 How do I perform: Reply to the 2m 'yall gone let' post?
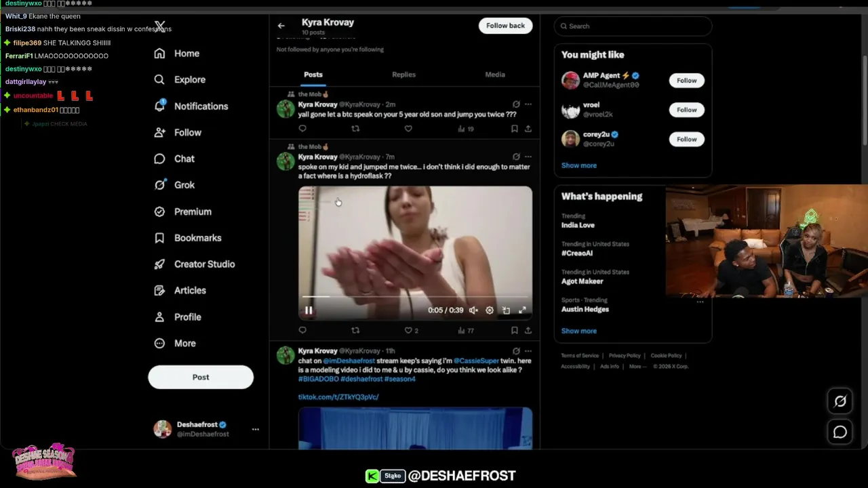pyautogui.click(x=302, y=129)
